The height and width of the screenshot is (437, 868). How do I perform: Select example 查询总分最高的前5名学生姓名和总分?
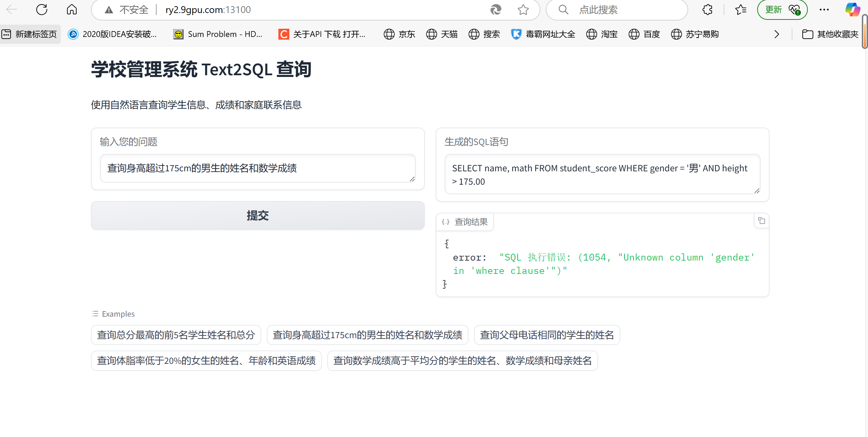click(176, 335)
